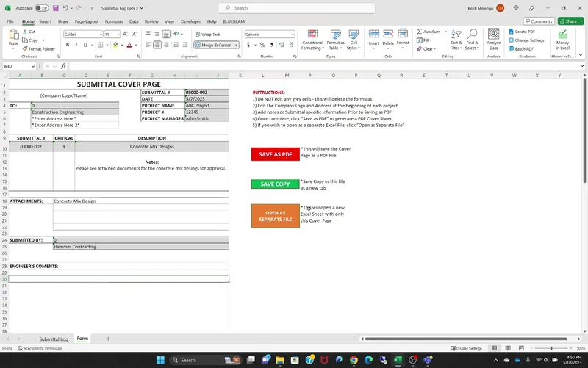The height and width of the screenshot is (368, 588).
Task: Cut the selected cells
Action: click(29, 32)
